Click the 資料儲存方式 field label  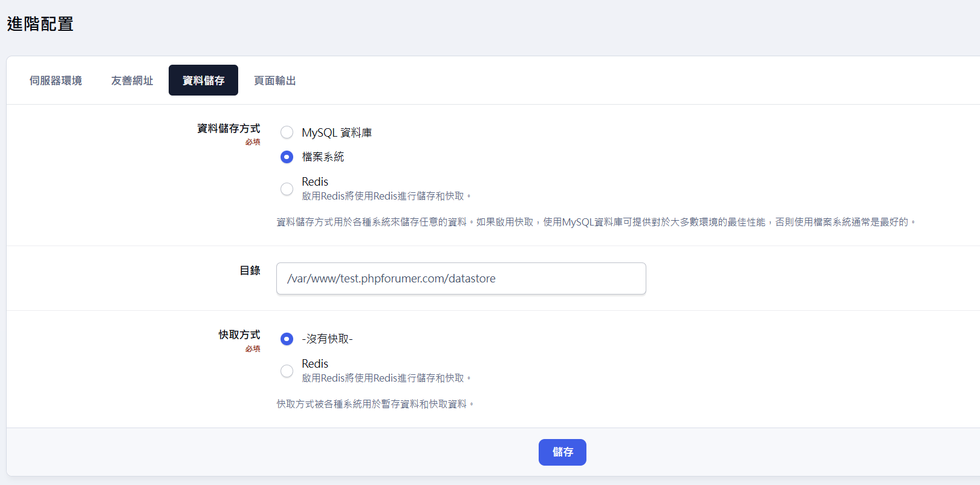(229, 128)
